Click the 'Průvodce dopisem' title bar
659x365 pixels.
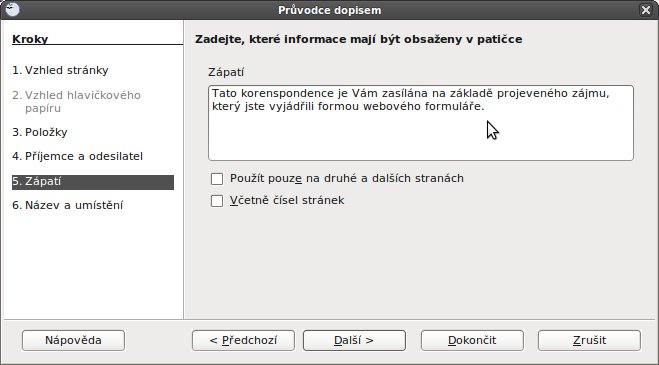click(330, 10)
